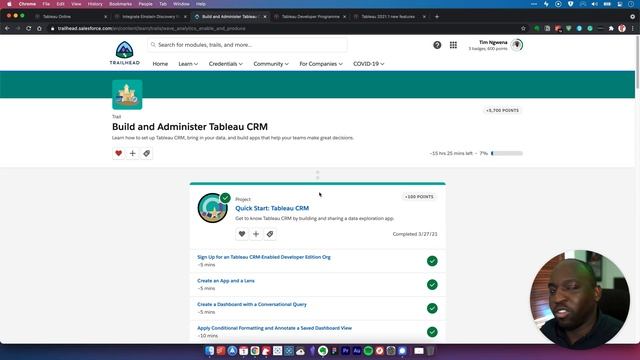Click the checkmark beside Create an App
Image resolution: width=640 pixels, height=360 pixels.
432,284
